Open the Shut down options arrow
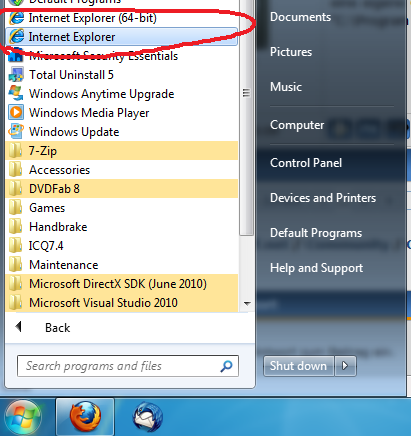 tap(345, 366)
